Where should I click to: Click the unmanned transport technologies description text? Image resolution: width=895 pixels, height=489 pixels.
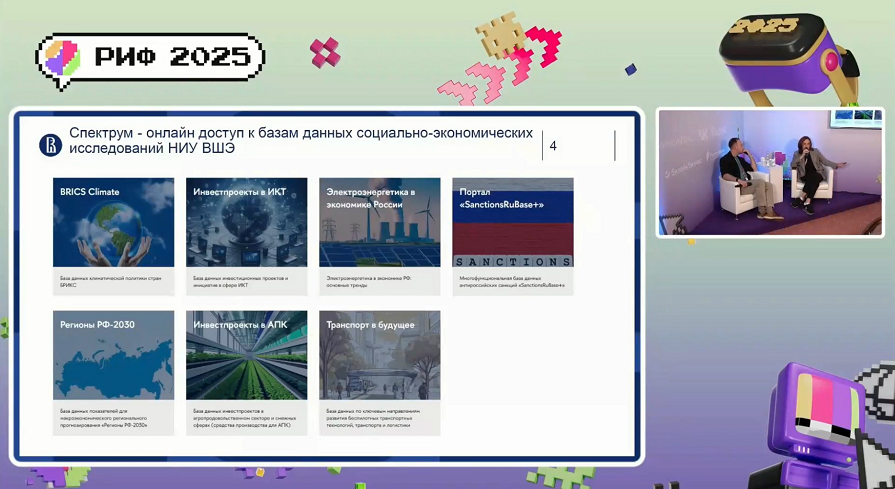(x=379, y=417)
